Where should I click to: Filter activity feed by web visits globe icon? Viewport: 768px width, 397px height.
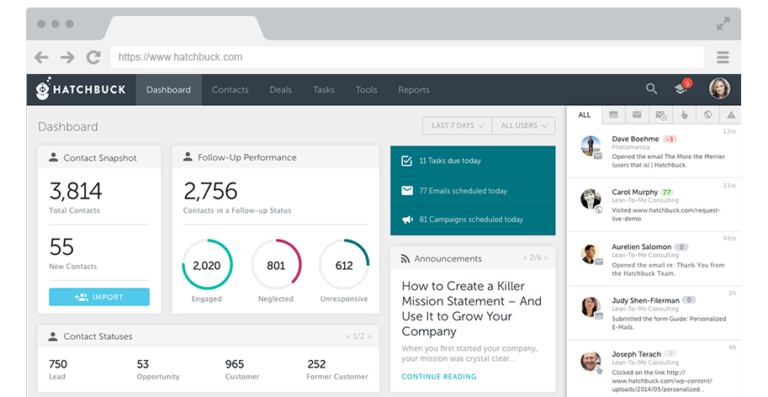click(708, 115)
